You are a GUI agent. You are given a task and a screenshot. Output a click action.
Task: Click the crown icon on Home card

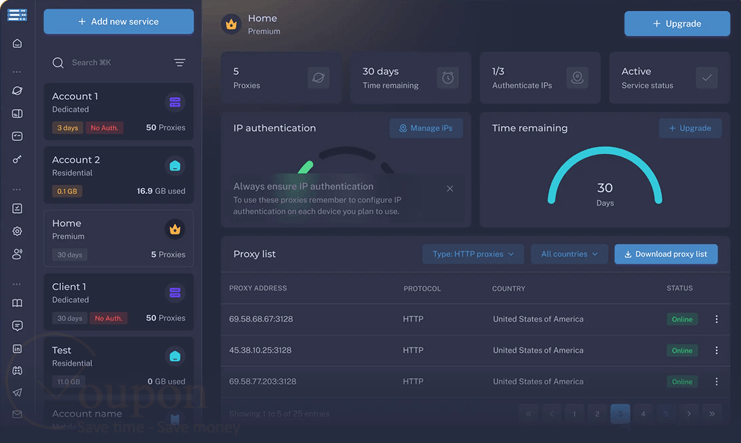pyautogui.click(x=175, y=229)
